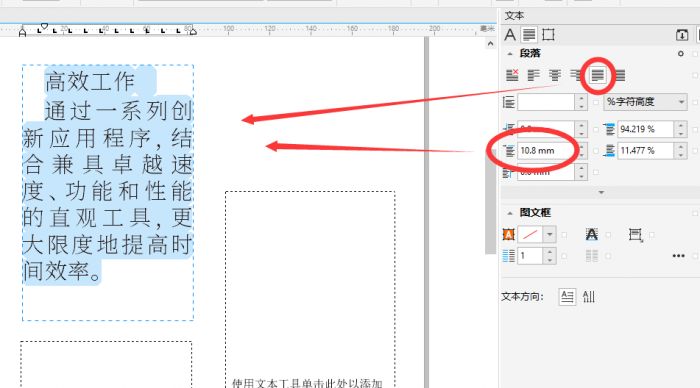Open the Paragraph tab in Text docker
This screenshot has height=388, width=700.
529,35
